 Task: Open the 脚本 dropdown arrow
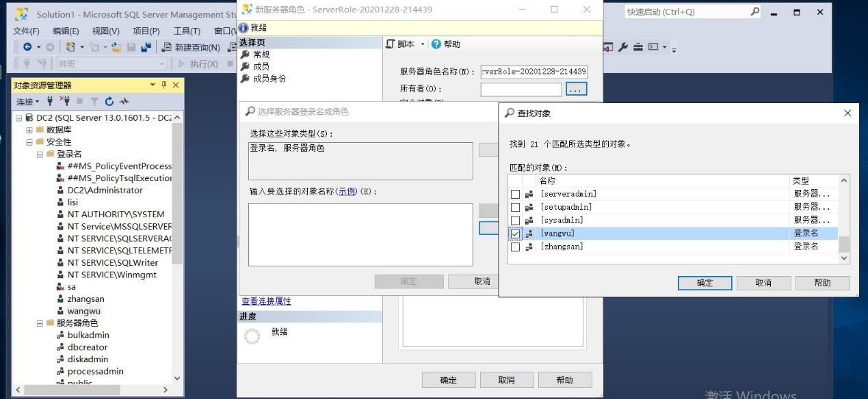(422, 44)
